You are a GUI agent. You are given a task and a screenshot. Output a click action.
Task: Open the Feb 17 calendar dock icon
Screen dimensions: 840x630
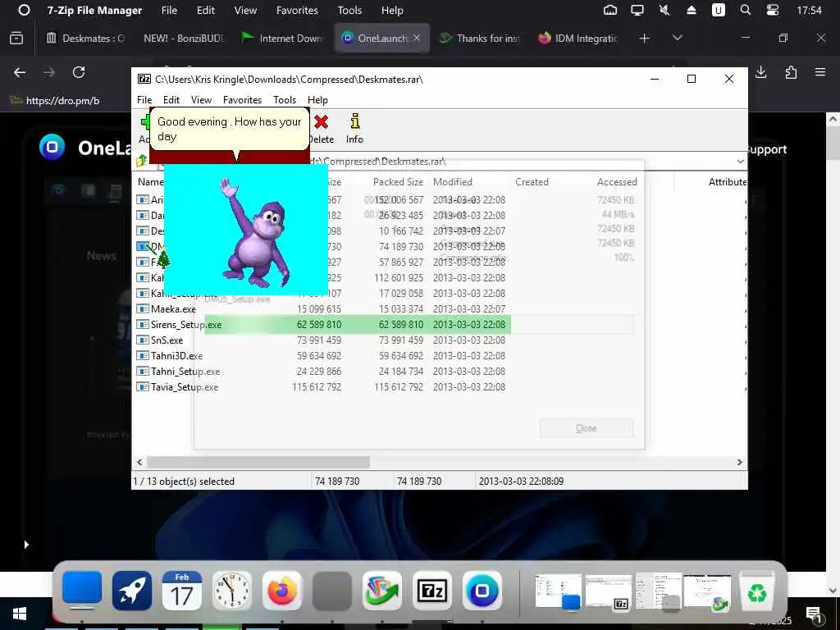181,591
